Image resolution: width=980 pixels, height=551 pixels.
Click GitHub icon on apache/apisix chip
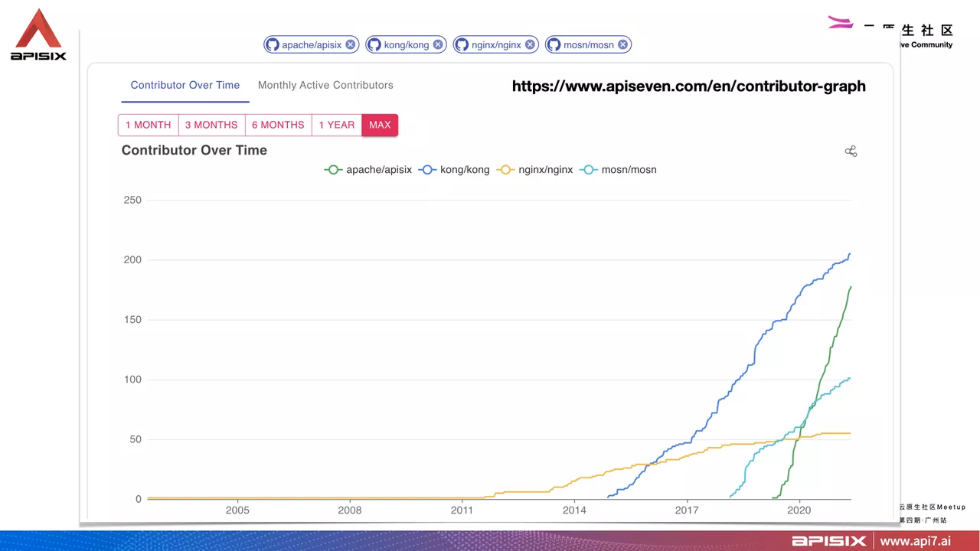[273, 44]
